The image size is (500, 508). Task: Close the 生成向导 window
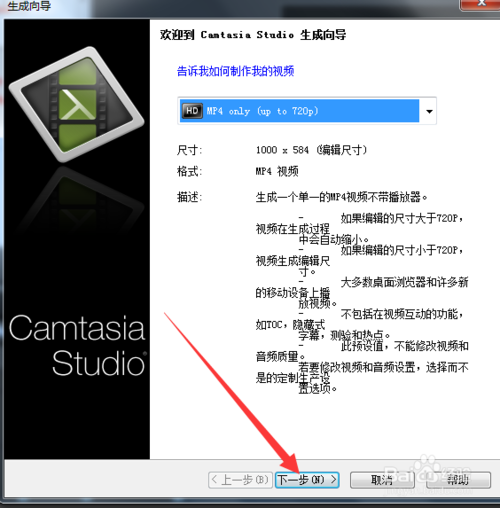pos(480,4)
